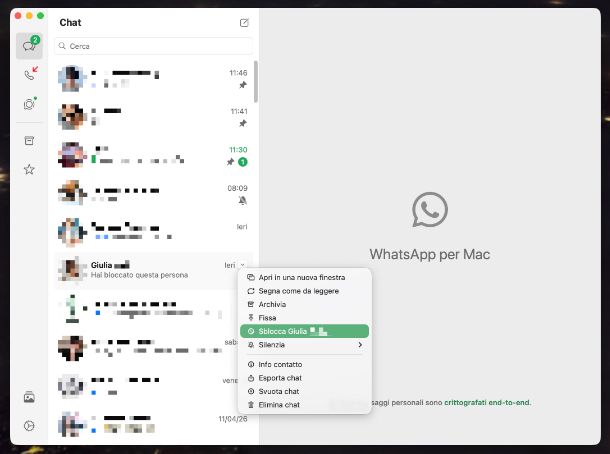
Task: Open Settings icon at sidebar bottom
Action: pos(29,426)
